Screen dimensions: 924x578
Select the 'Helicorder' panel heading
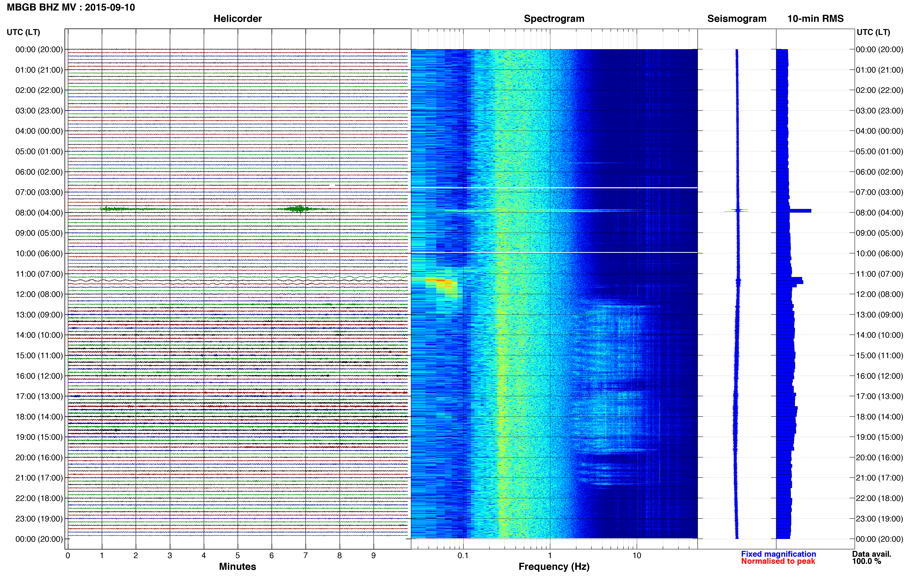[x=237, y=19]
